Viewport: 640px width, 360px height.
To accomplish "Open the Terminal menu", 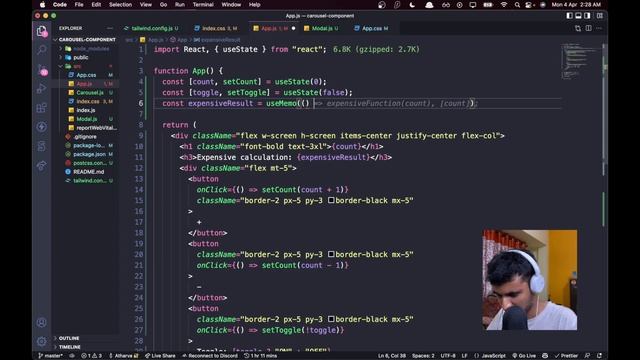I will pyautogui.click(x=203, y=4).
